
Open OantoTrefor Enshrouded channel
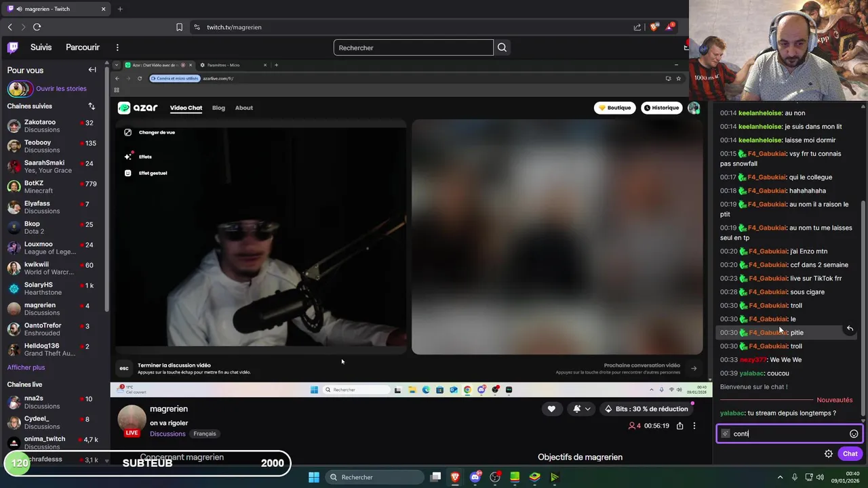click(53, 329)
